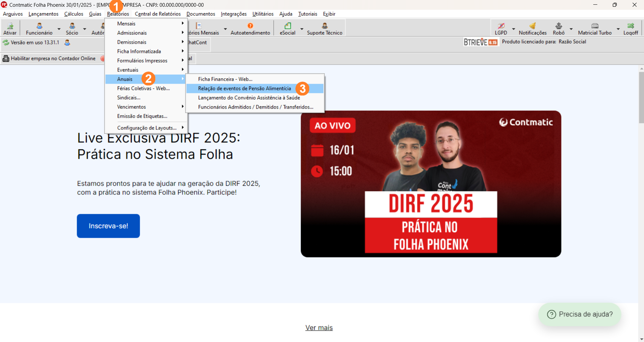
Task: Expand the Robô dropdown arrow
Action: click(x=571, y=29)
